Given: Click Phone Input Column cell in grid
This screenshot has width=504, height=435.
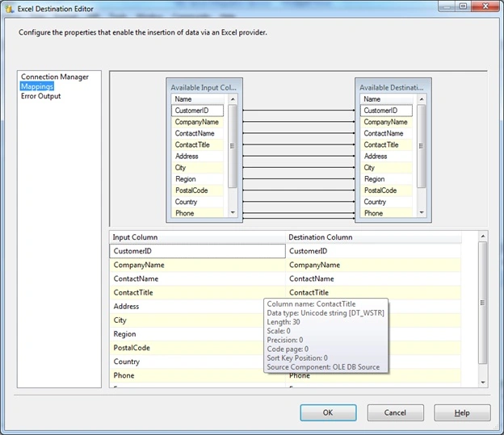Looking at the screenshot, I should click(x=197, y=375).
